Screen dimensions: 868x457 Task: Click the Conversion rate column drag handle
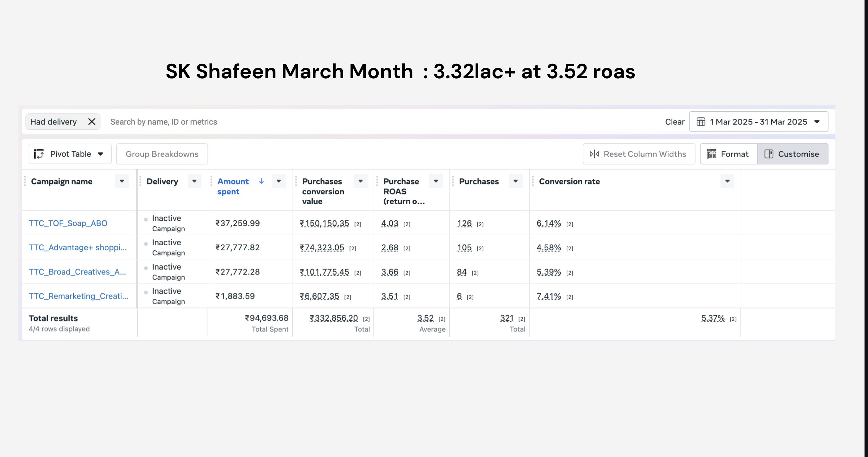click(x=533, y=182)
